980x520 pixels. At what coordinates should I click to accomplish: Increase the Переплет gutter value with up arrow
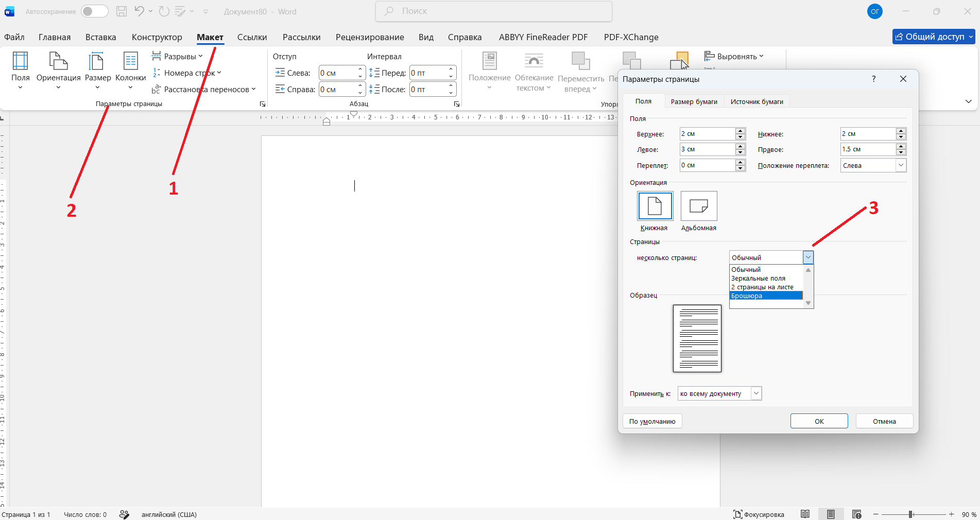click(x=740, y=162)
